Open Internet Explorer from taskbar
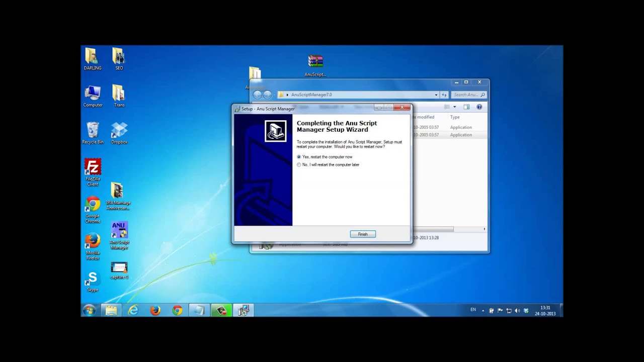This screenshot has height=362, width=644. tap(133, 310)
